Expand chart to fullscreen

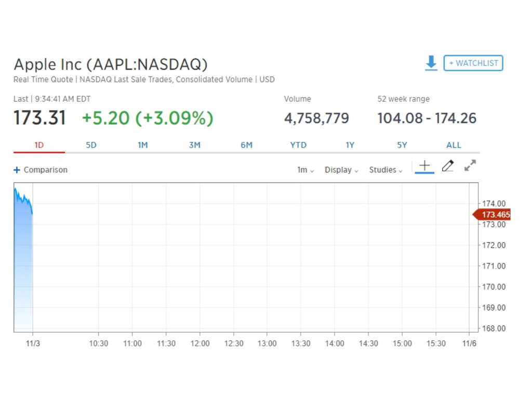click(x=470, y=166)
